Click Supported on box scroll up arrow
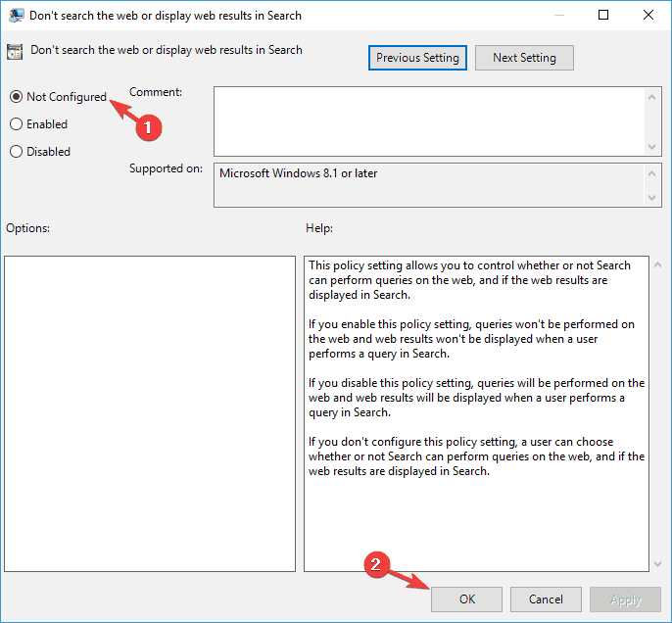 click(651, 173)
